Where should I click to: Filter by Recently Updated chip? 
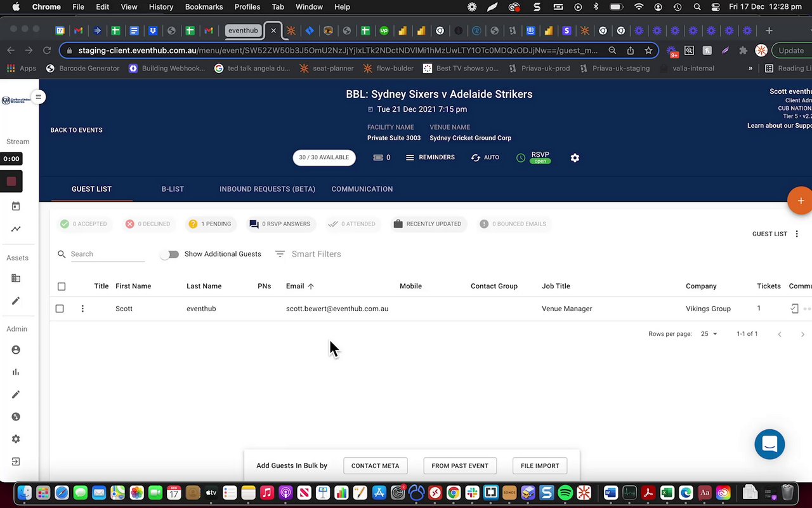[427, 224]
